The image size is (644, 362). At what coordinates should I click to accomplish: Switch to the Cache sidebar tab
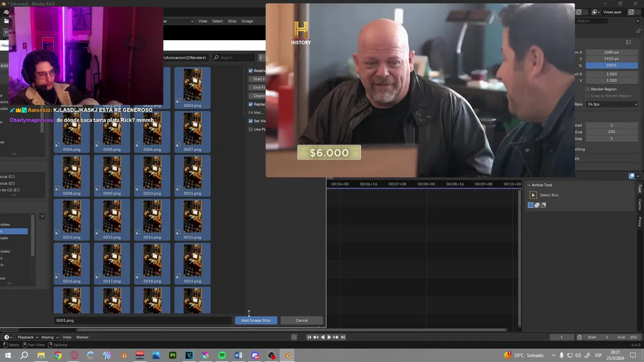pos(640,205)
